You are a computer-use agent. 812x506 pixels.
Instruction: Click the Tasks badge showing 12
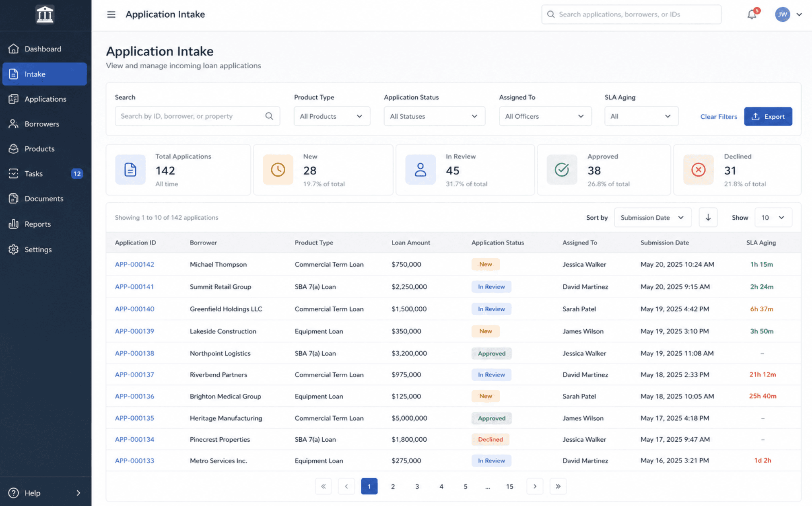coord(77,174)
